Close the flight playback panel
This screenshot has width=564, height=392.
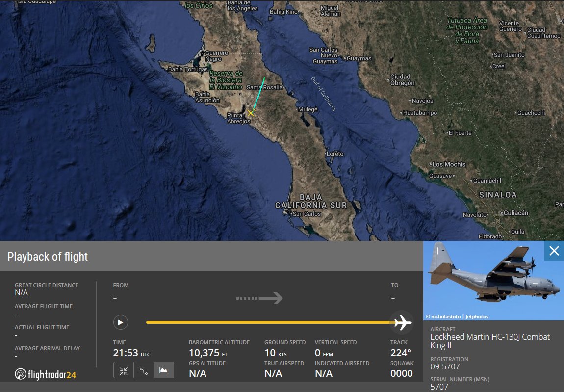coord(554,251)
